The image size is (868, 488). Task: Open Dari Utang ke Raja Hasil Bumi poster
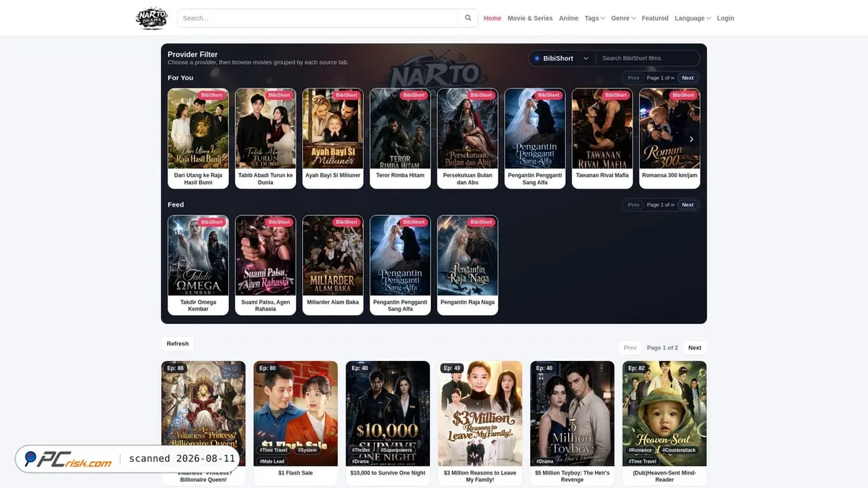(198, 129)
